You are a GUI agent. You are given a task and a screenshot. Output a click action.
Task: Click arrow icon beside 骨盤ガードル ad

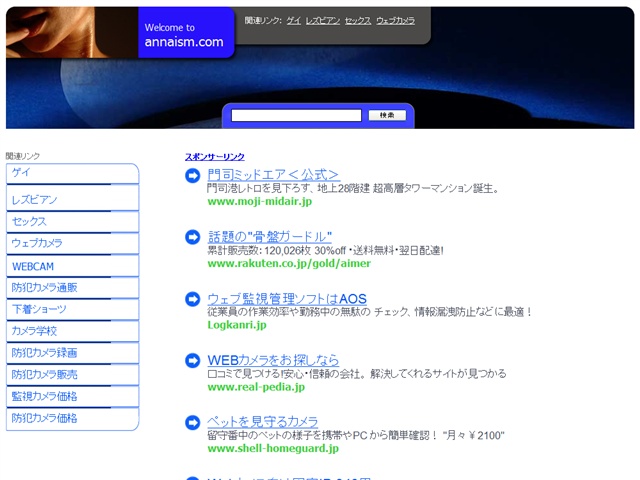click(192, 237)
